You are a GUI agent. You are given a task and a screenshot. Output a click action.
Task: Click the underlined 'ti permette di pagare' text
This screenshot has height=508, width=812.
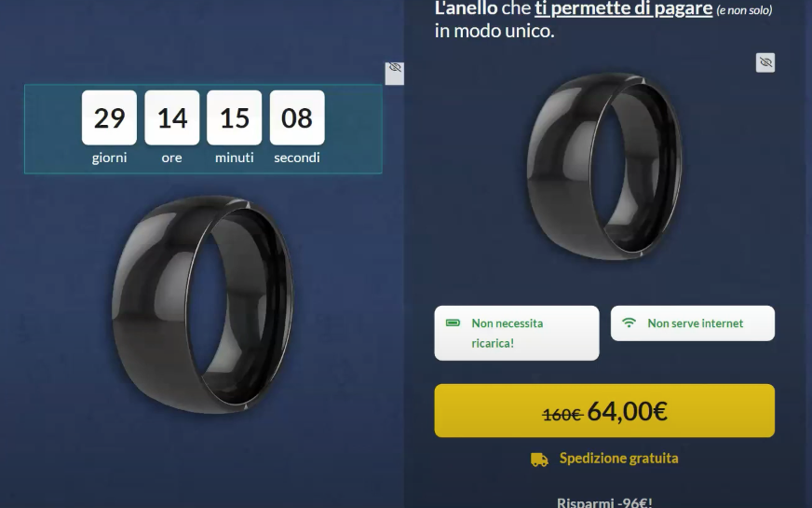pos(624,8)
